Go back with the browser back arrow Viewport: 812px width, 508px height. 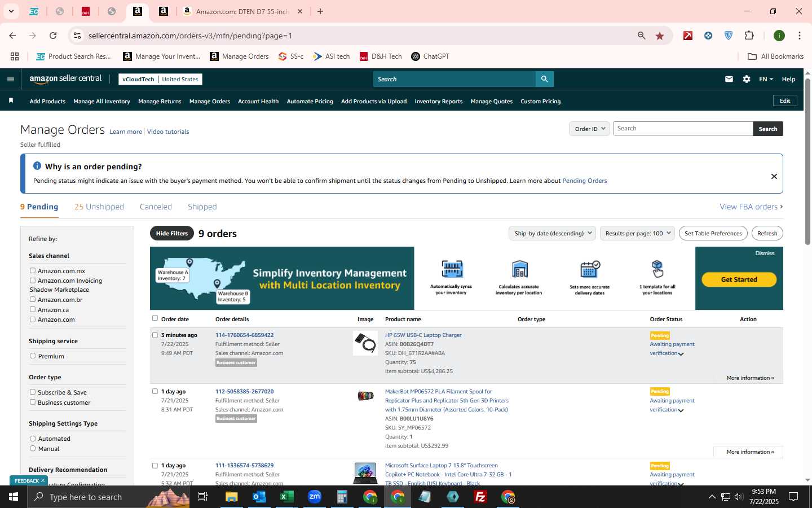(12, 36)
